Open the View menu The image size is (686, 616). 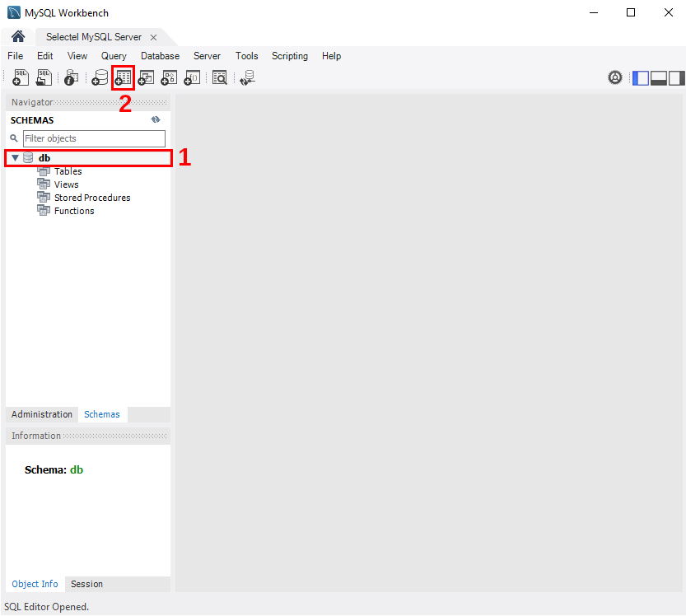click(x=77, y=56)
